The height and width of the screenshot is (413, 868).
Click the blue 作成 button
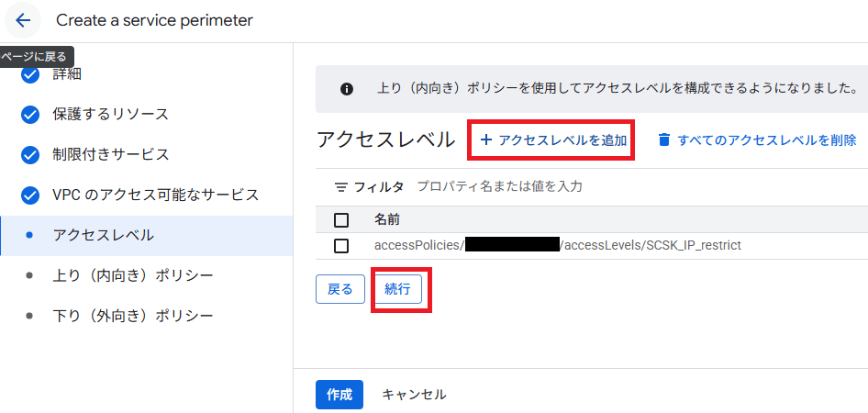coord(339,395)
